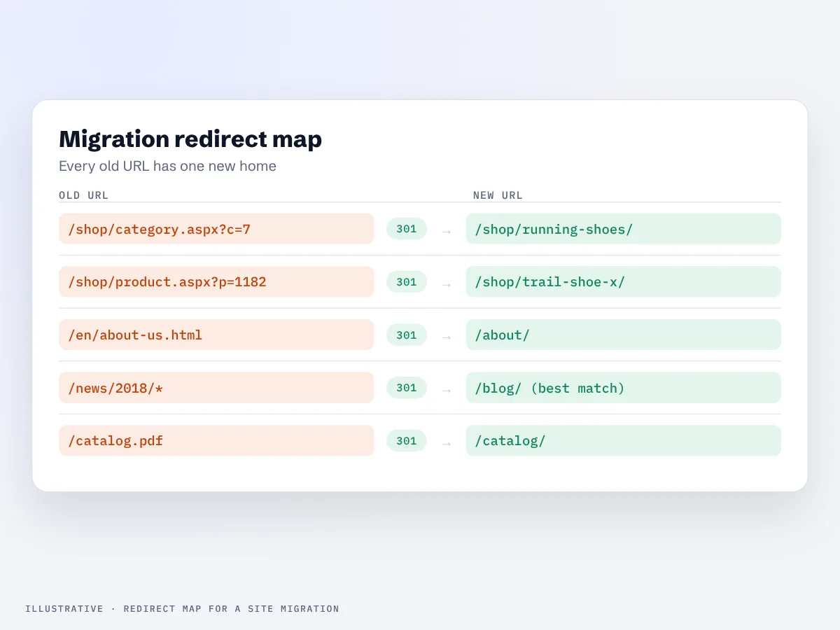
Task: Click the 301 badge in the product.aspx row
Action: pyautogui.click(x=407, y=282)
